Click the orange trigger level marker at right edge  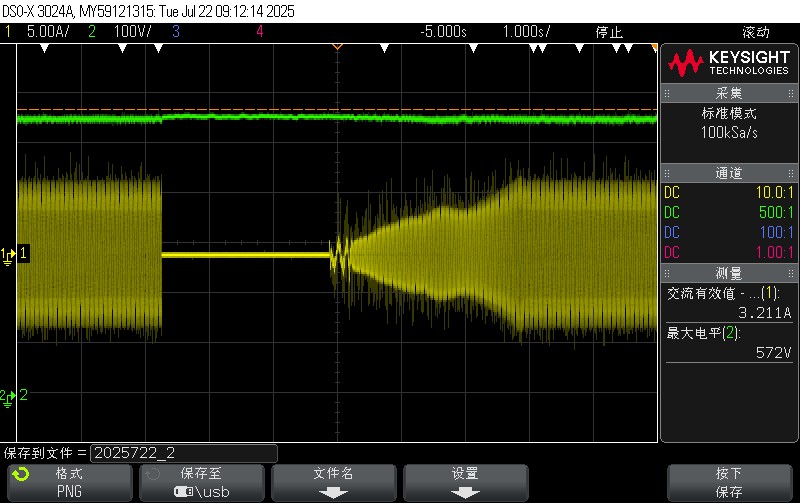(x=655, y=47)
